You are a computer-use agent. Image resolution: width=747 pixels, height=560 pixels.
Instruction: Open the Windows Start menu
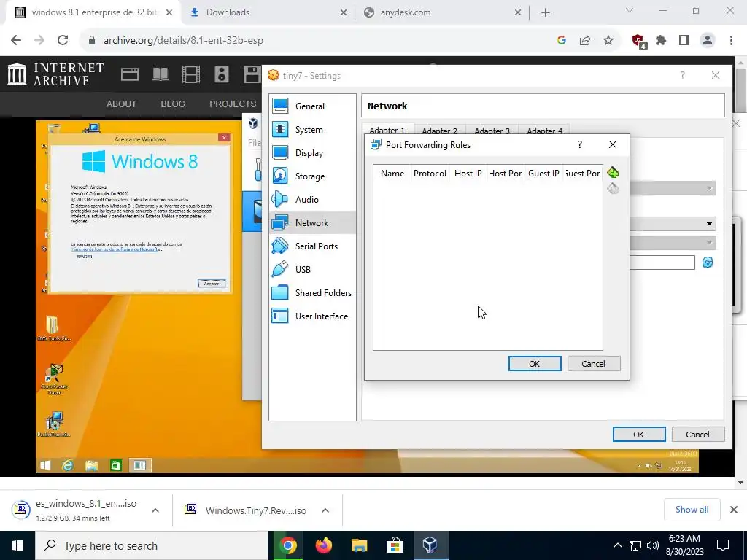pyautogui.click(x=18, y=545)
